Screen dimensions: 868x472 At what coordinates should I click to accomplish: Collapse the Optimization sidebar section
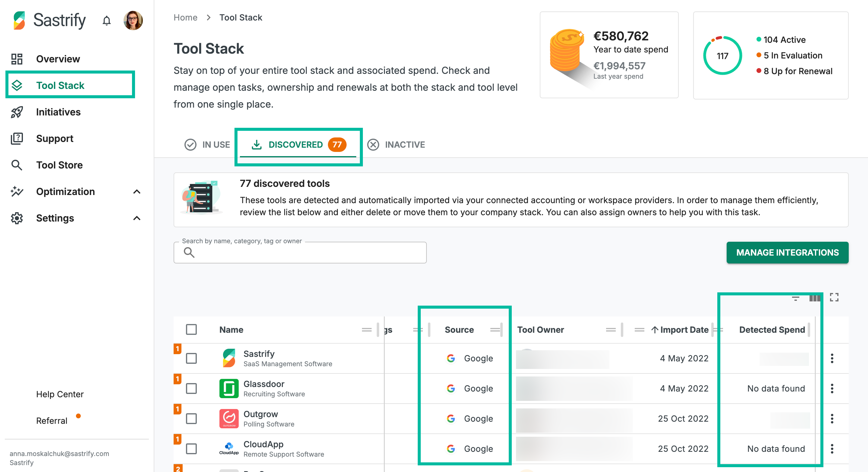coord(137,192)
